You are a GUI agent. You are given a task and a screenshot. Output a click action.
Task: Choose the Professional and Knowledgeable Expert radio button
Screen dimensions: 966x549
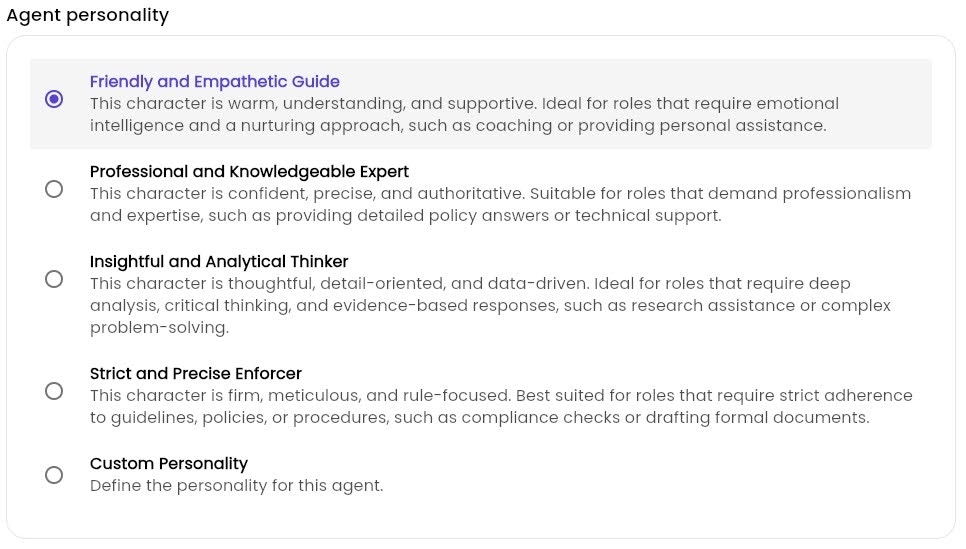coord(54,189)
